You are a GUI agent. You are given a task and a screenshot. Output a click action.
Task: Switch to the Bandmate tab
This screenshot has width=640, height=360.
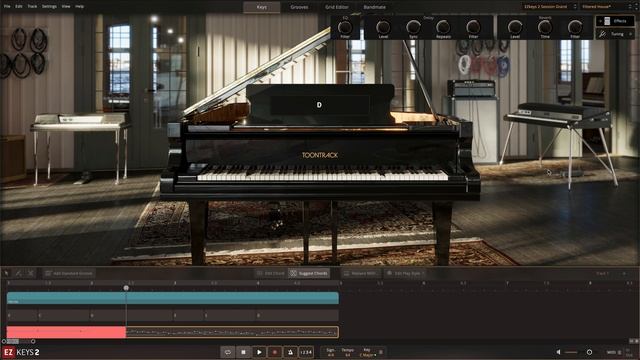point(374,7)
